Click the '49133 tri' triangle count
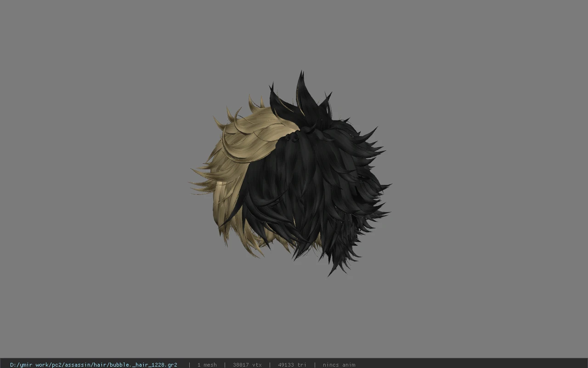 [x=292, y=365]
